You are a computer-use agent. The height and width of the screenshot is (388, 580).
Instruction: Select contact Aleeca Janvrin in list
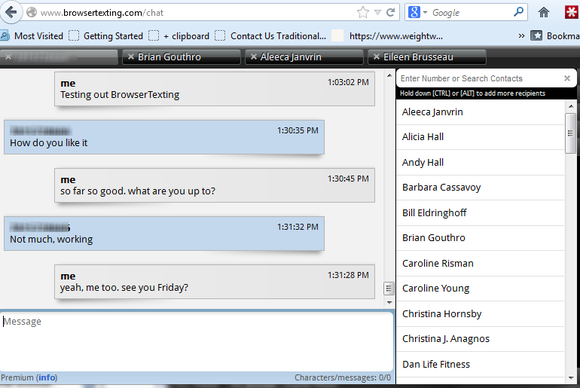(480, 112)
